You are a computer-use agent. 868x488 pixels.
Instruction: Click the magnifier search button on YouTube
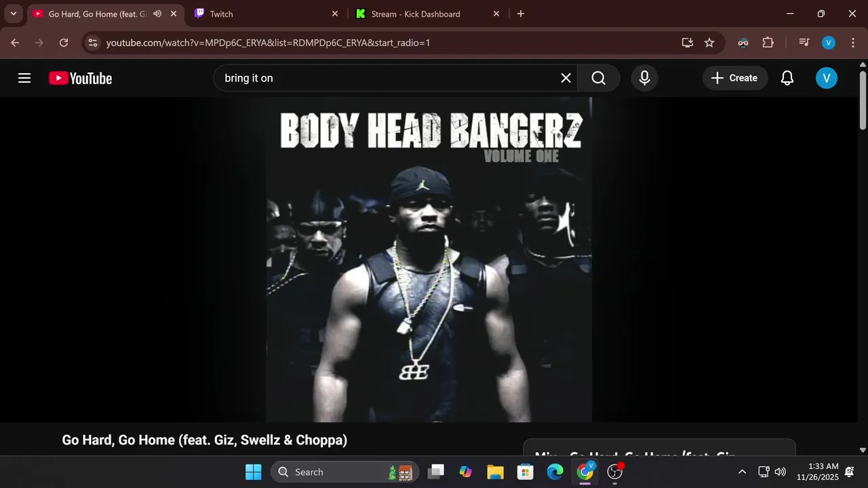pyautogui.click(x=598, y=78)
